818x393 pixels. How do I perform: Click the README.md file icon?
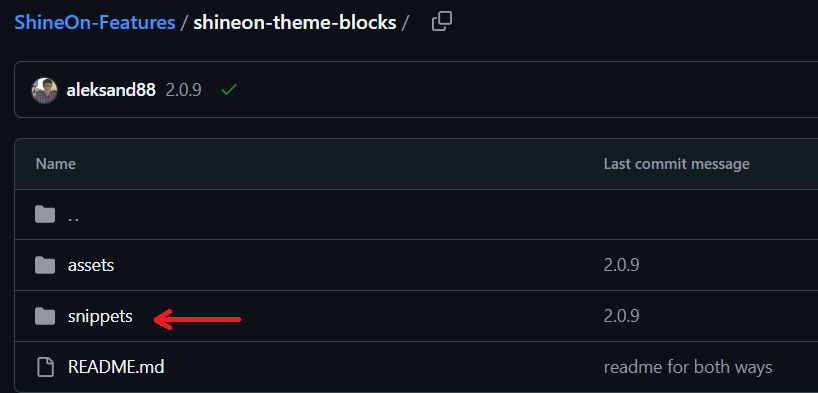[45, 367]
